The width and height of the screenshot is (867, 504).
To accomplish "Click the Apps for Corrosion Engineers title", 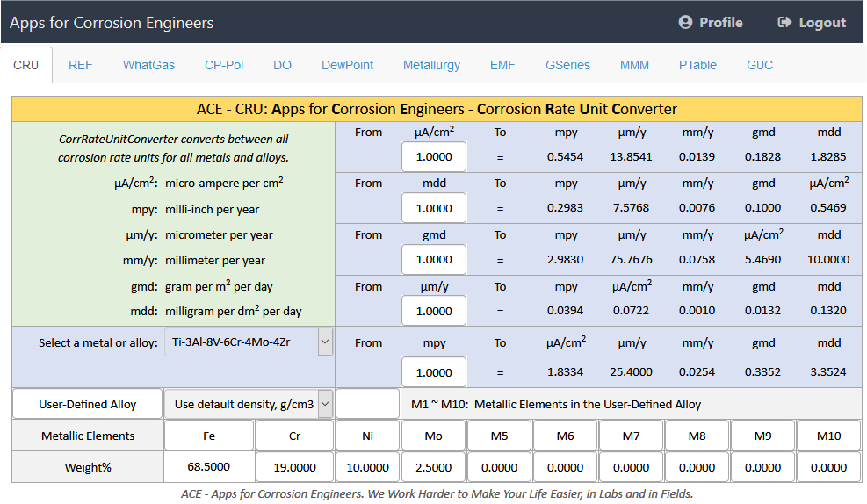I will point(112,22).
